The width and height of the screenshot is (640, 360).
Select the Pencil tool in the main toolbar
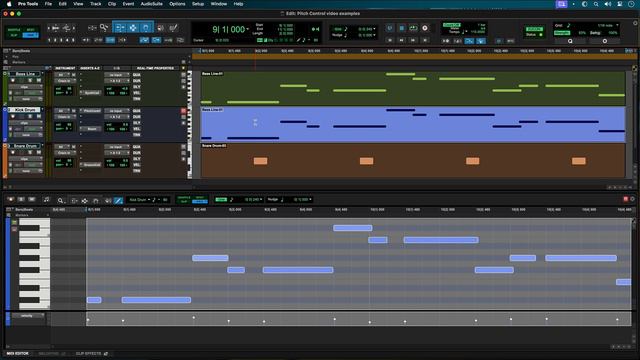173,28
